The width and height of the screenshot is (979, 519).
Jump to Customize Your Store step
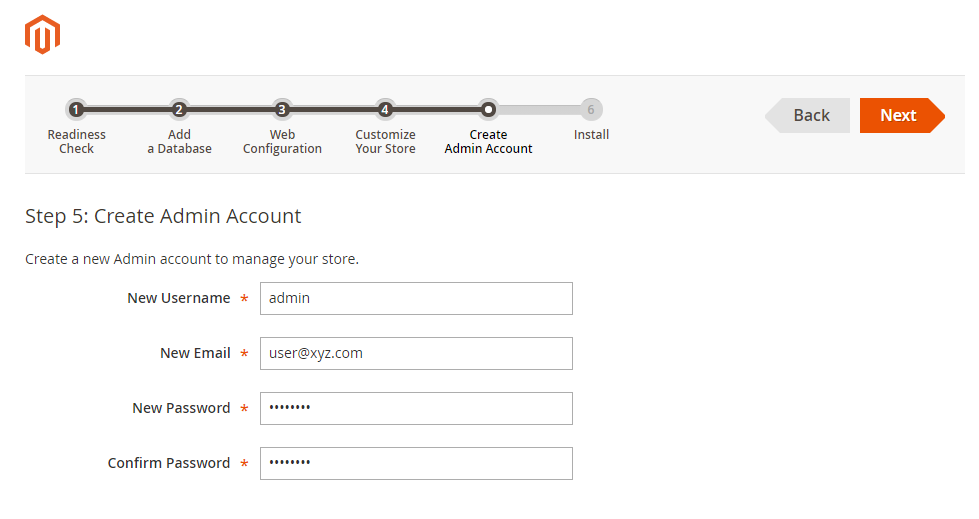tap(385, 142)
